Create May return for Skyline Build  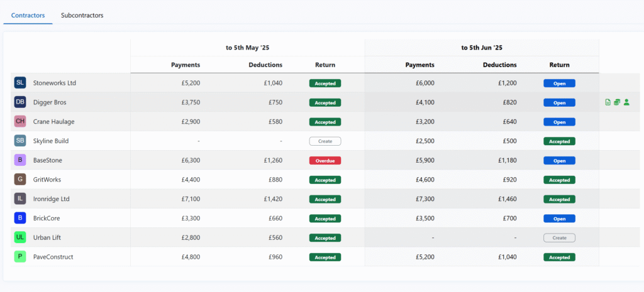325,141
